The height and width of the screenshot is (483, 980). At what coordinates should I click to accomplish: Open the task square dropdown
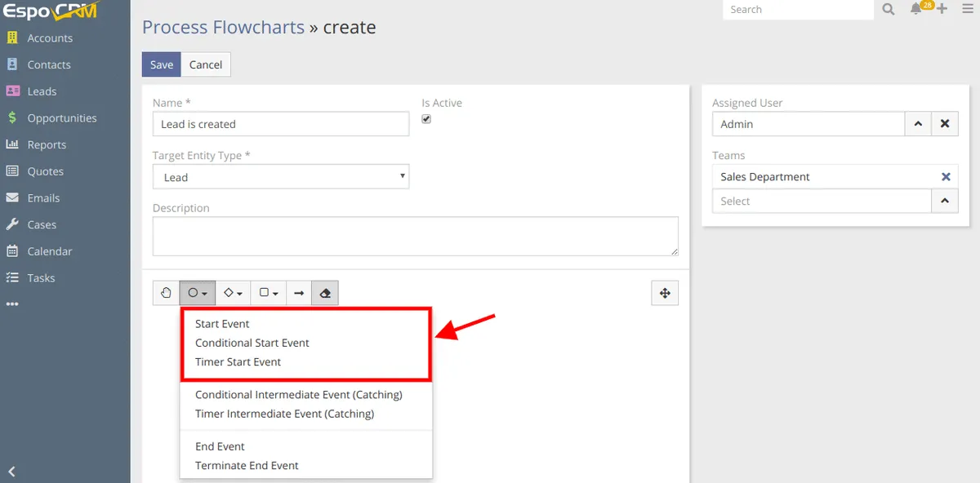pyautogui.click(x=269, y=293)
